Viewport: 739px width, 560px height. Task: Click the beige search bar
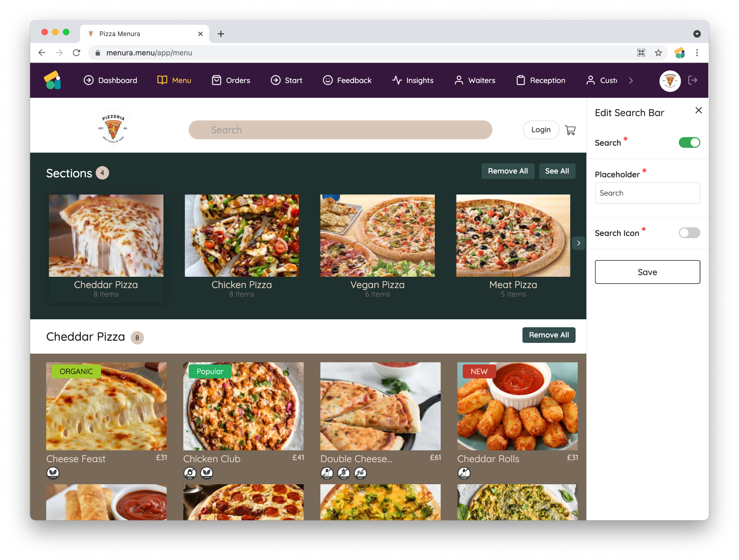[340, 130]
